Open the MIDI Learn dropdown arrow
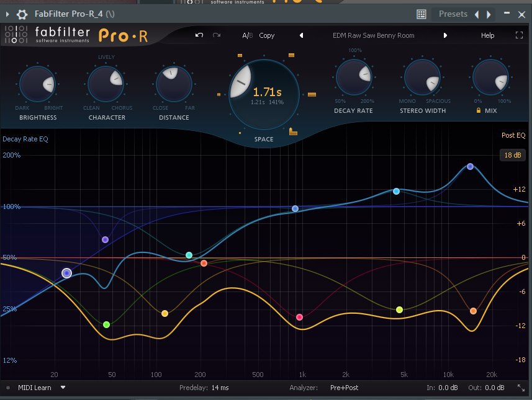The height and width of the screenshot is (400, 532). coord(63,387)
